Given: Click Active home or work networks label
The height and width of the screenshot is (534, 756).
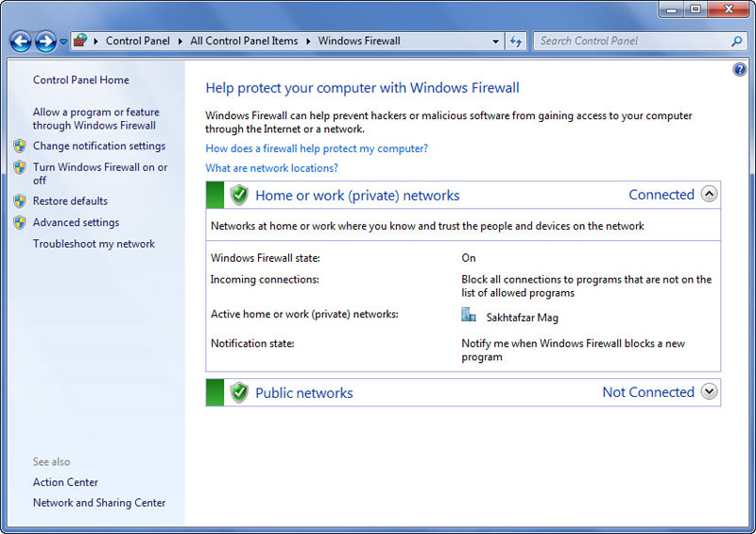Looking at the screenshot, I should pos(304,314).
